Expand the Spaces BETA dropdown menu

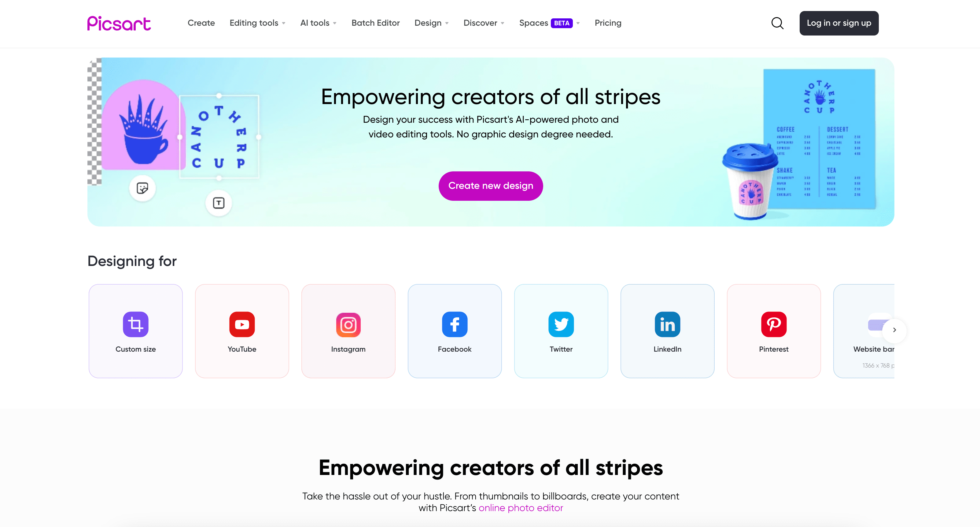tap(578, 23)
